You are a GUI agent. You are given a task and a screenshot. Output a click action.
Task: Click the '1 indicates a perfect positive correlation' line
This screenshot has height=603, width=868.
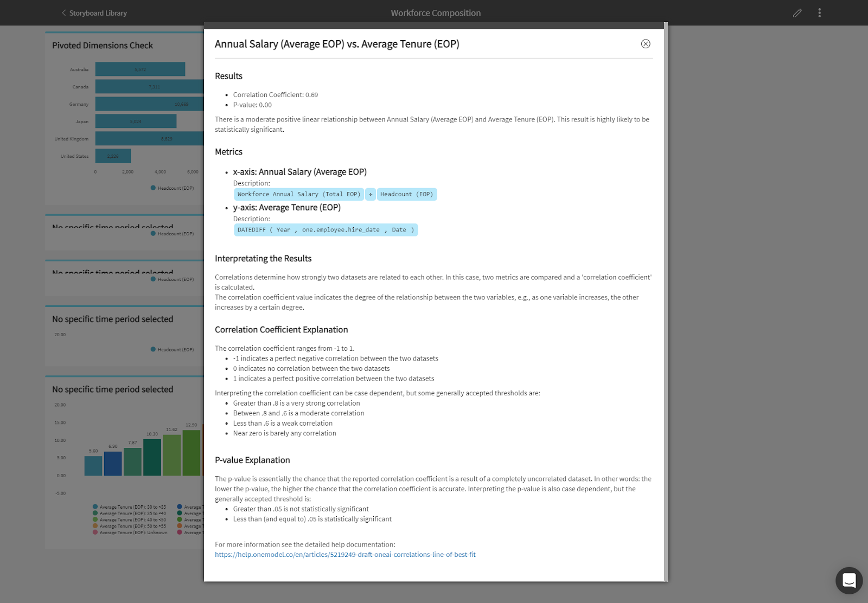tap(334, 379)
